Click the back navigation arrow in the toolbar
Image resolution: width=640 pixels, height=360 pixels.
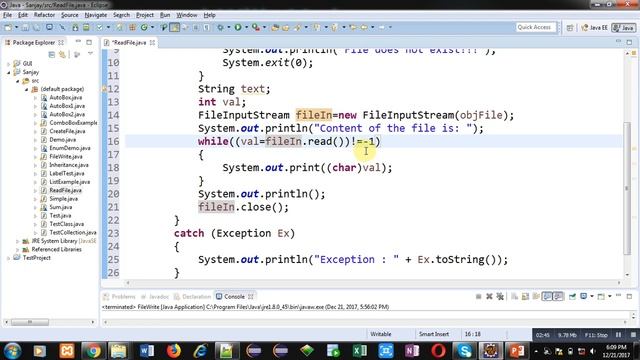pyautogui.click(x=364, y=27)
